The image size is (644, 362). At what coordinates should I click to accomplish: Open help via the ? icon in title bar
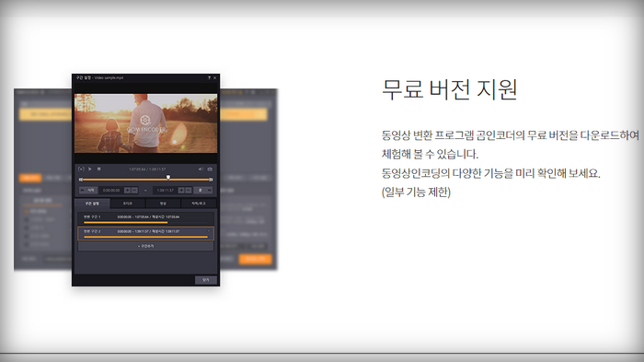click(x=209, y=77)
